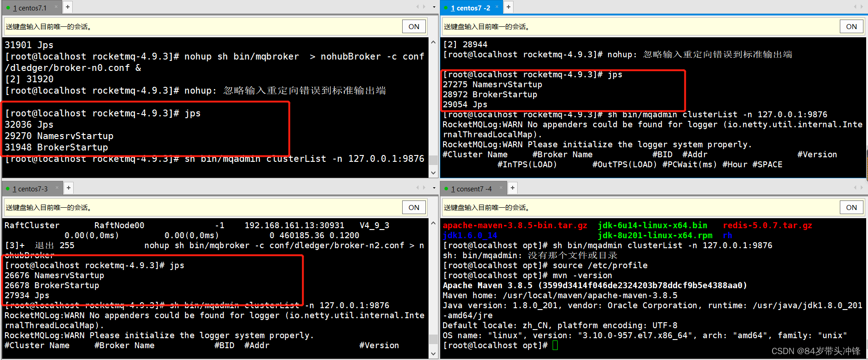Click the scroll-up arrow in the centos7.1 terminal

click(x=433, y=42)
